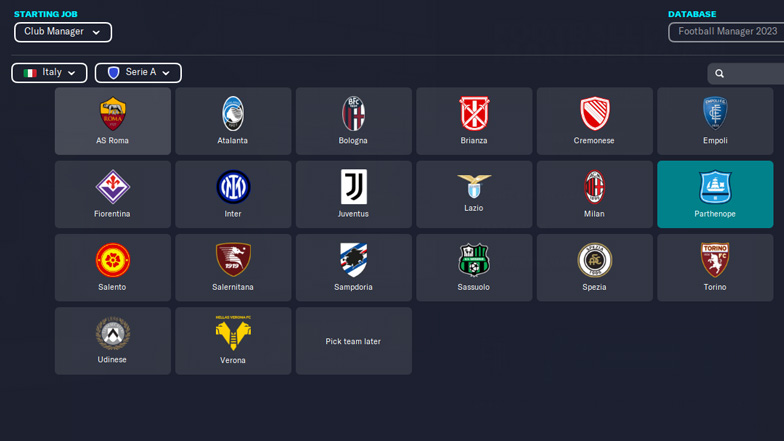Select the AS Roma club crest
The height and width of the screenshot is (441, 784).
click(112, 114)
